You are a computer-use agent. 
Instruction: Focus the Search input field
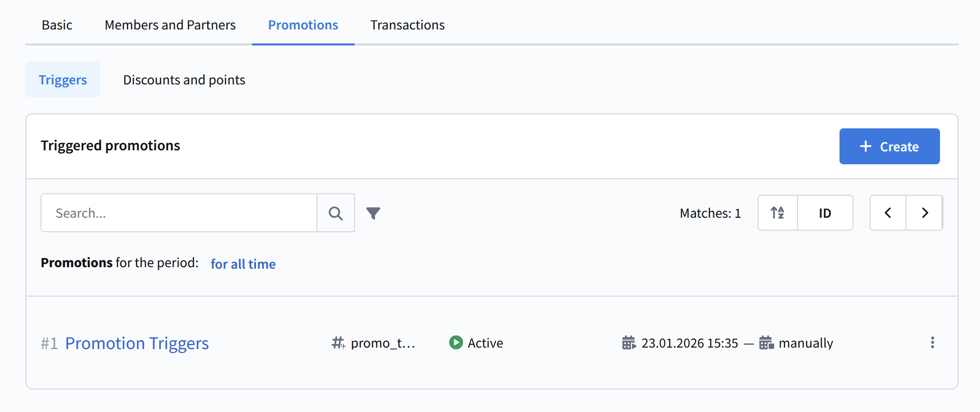179,213
